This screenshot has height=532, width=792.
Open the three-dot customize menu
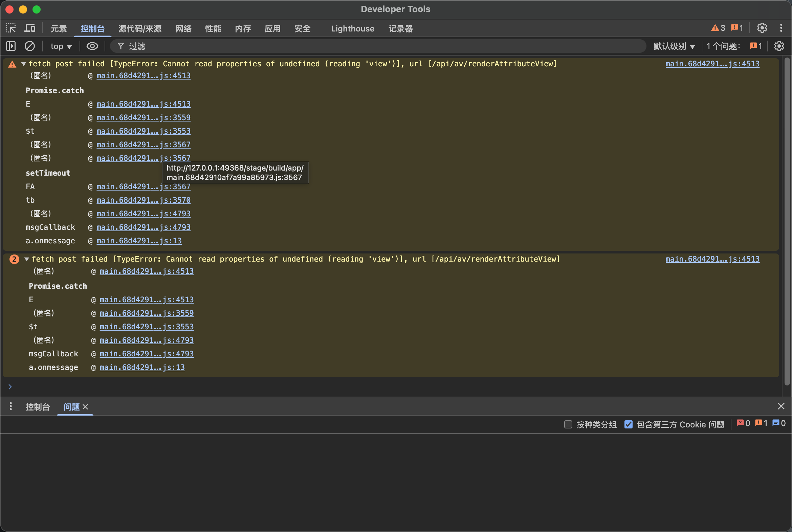(781, 28)
